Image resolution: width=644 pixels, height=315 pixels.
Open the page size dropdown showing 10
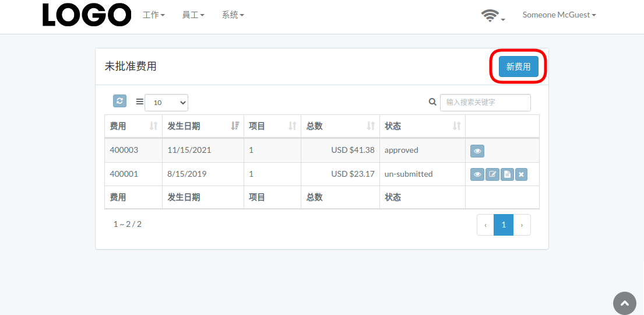(166, 103)
